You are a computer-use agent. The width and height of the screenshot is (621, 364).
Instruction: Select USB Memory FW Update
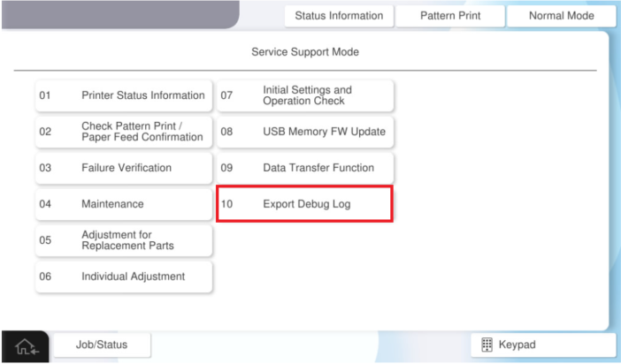306,132
